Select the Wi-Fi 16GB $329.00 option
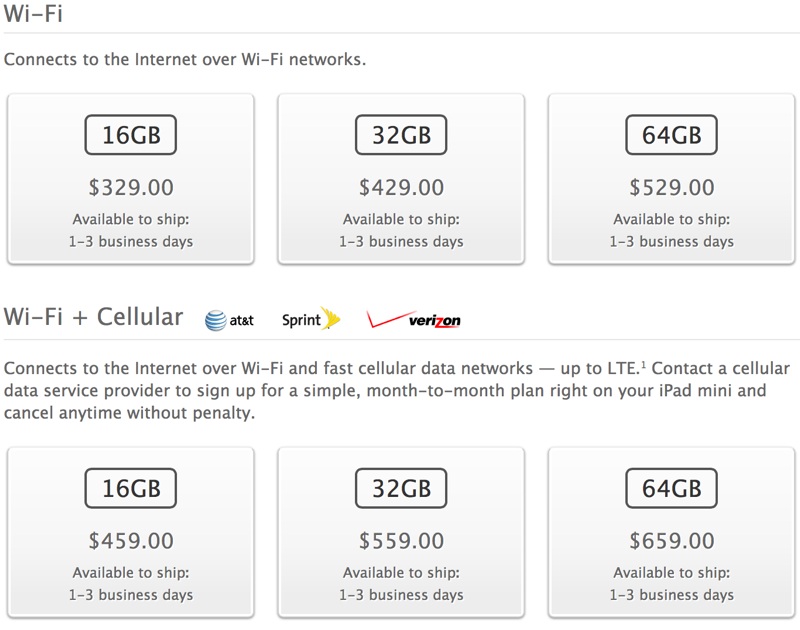800x630 pixels. click(x=131, y=179)
